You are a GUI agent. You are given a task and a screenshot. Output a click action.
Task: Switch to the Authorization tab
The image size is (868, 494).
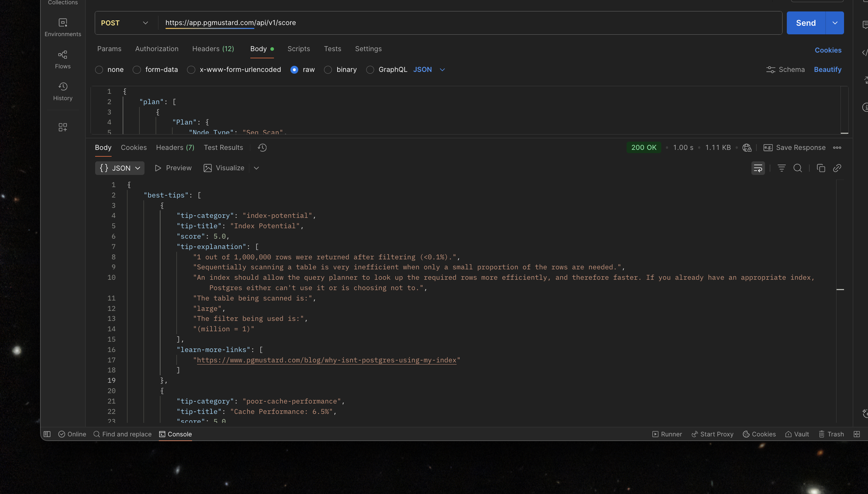(157, 49)
